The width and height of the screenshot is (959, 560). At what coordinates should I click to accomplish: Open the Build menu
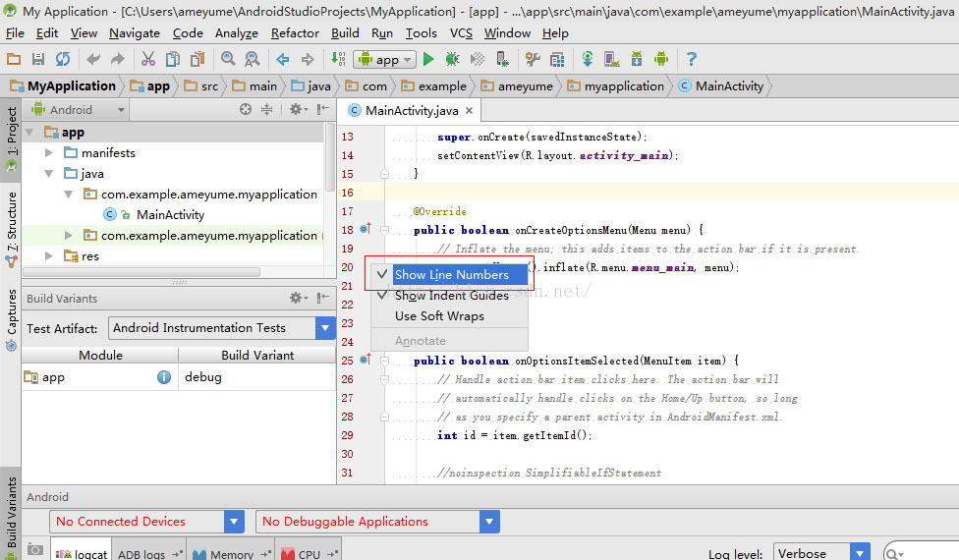345,33
